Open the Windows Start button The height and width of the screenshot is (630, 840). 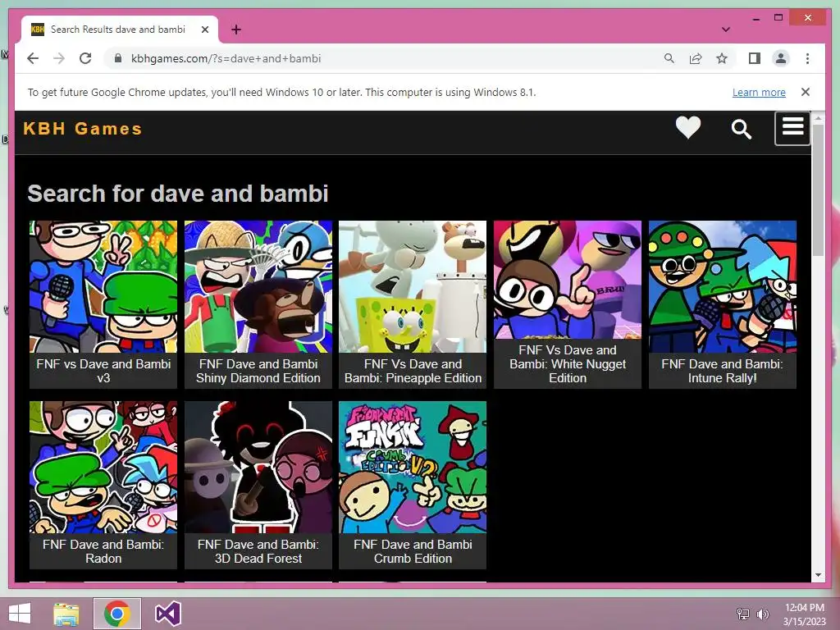click(20, 614)
